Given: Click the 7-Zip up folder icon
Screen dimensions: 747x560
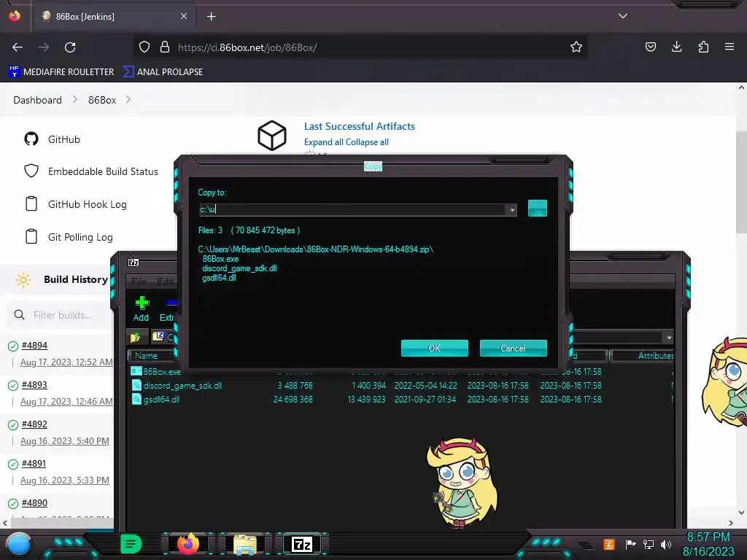Looking at the screenshot, I should (x=136, y=337).
